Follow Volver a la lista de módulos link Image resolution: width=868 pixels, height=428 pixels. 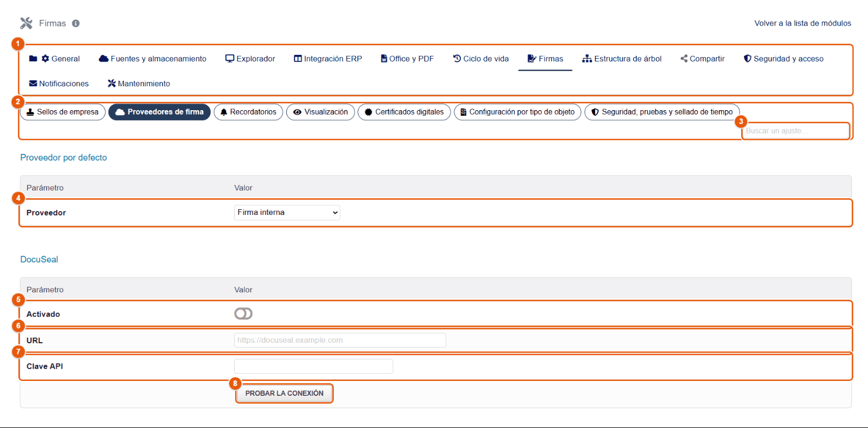(803, 23)
